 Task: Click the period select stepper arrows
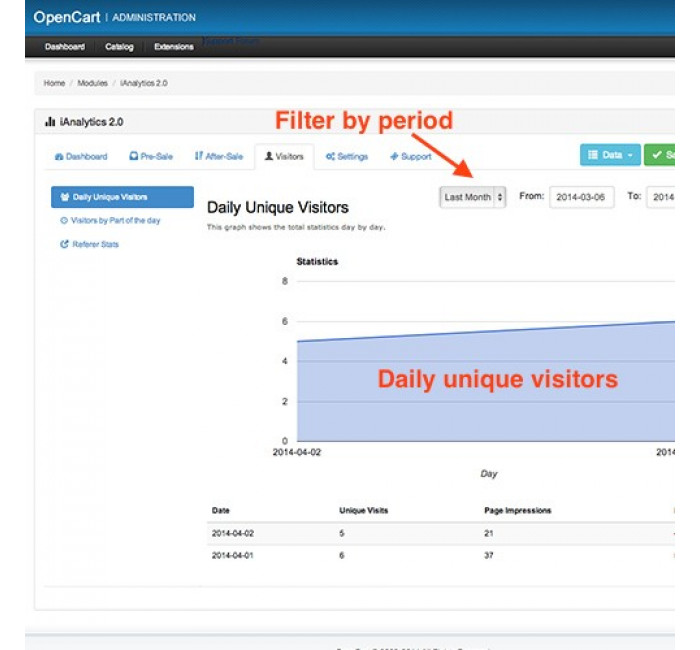point(500,197)
